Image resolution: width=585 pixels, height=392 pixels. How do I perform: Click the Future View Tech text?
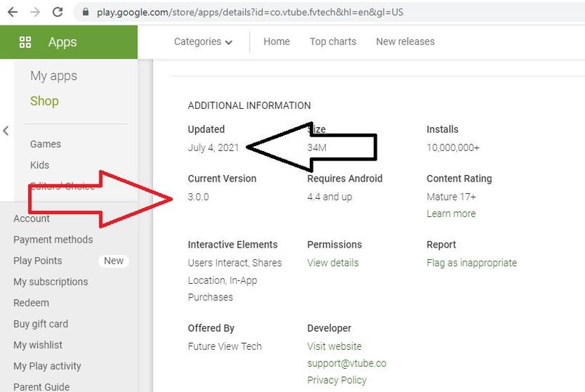224,346
